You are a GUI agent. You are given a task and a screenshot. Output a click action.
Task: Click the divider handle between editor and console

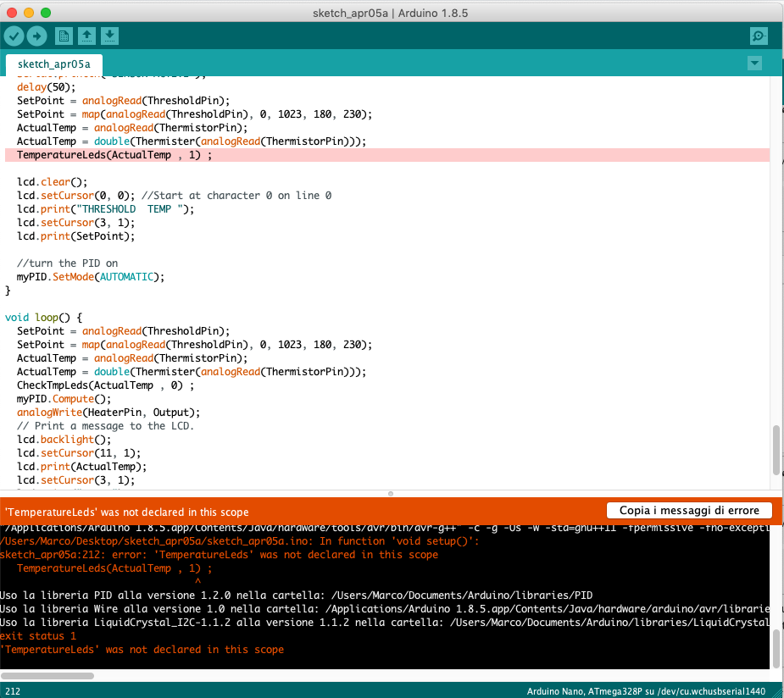pos(391,493)
